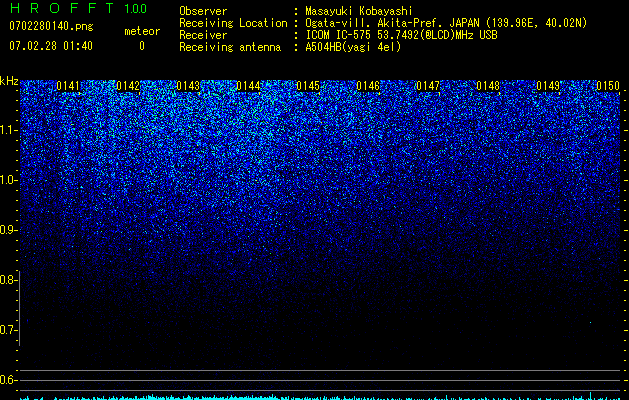This screenshot has height=400, width=629.
Task: Click the 0144 time marker
Action: 248,86
